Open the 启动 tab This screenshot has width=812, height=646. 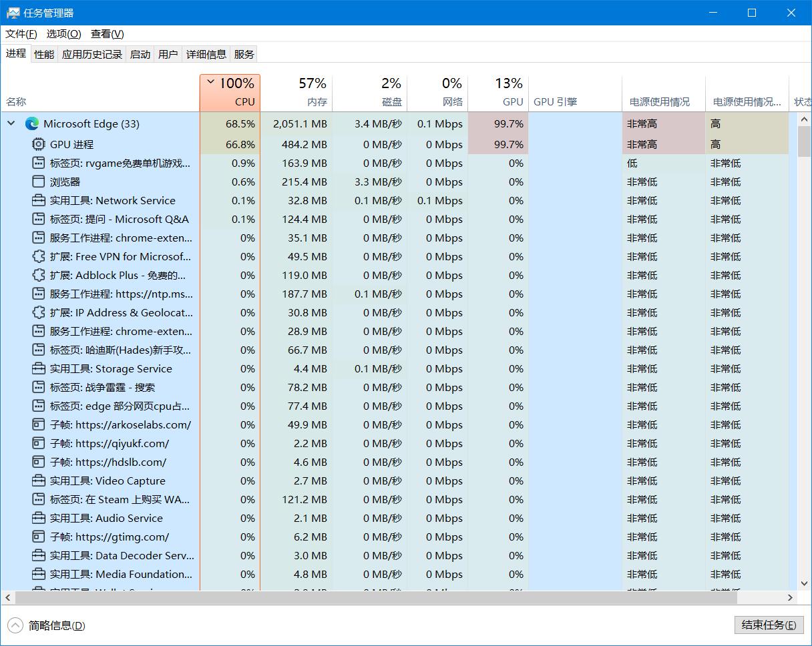click(140, 54)
